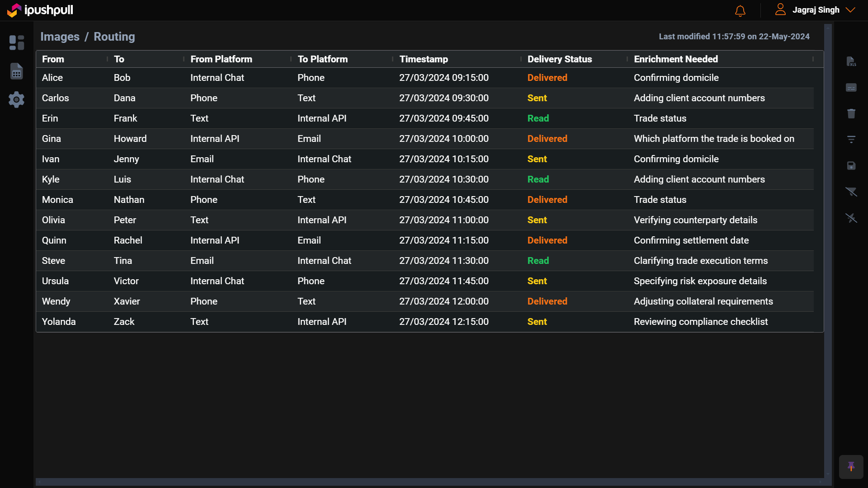Click the Jagraj Singh profile icon
The width and height of the screenshot is (868, 488).
coord(780,9)
